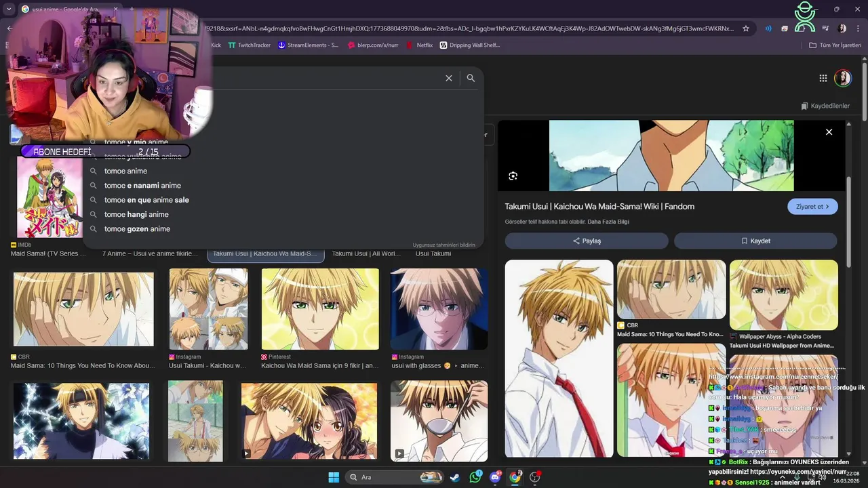The height and width of the screenshot is (488, 868).
Task: Open the Dripping Wall Shelf bookmark
Action: pos(469,45)
